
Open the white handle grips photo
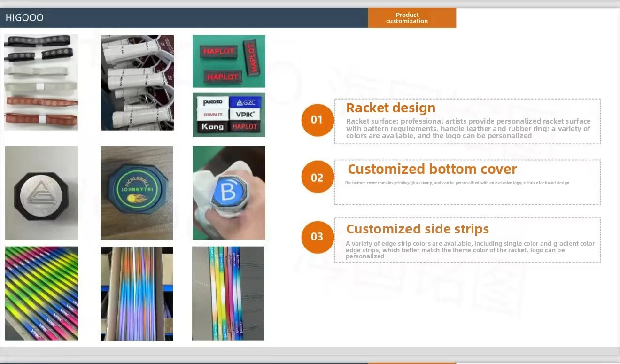pos(137,82)
